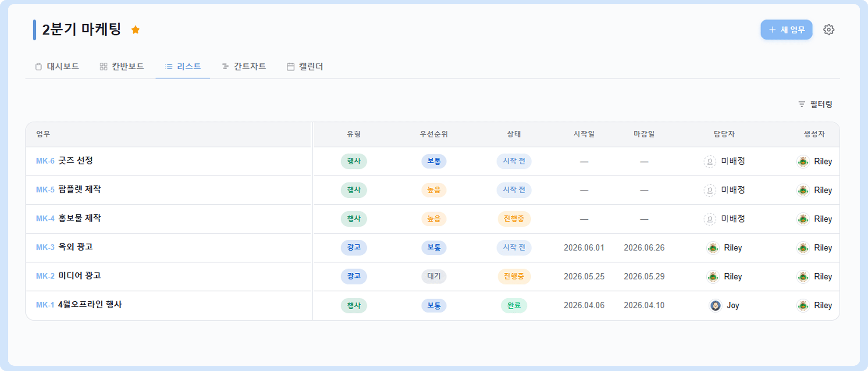Click the 우선순위 column header
This screenshot has width=868, height=371.
tap(434, 134)
